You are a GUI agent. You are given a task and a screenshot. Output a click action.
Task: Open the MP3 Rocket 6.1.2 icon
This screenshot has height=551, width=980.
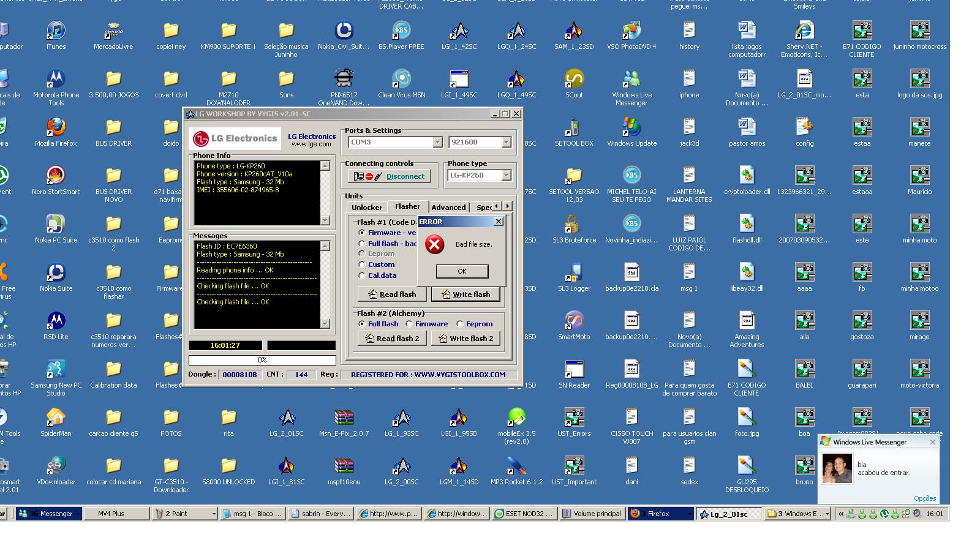[x=516, y=471]
